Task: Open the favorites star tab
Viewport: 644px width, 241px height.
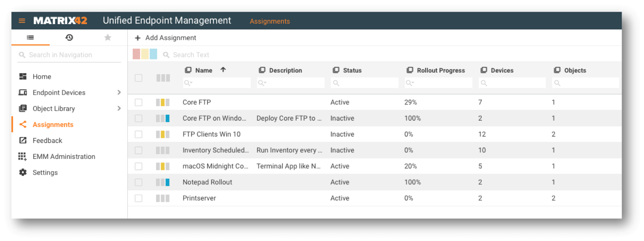Action: click(108, 38)
